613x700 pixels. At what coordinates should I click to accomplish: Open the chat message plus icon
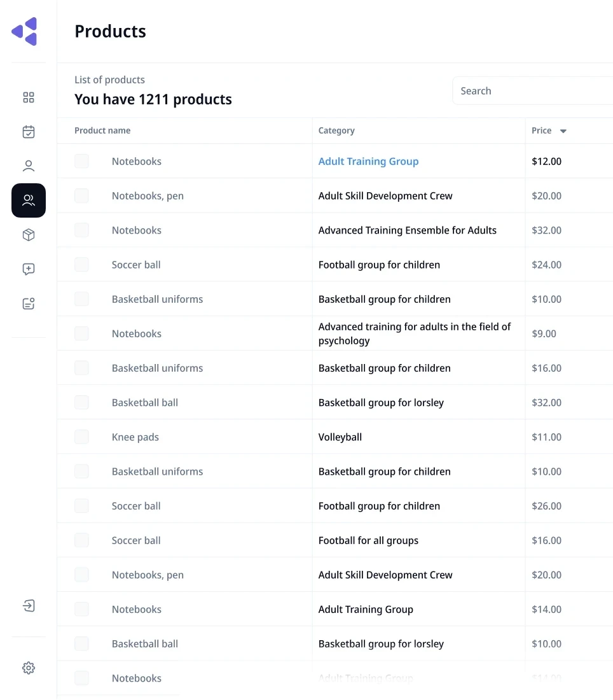29,269
